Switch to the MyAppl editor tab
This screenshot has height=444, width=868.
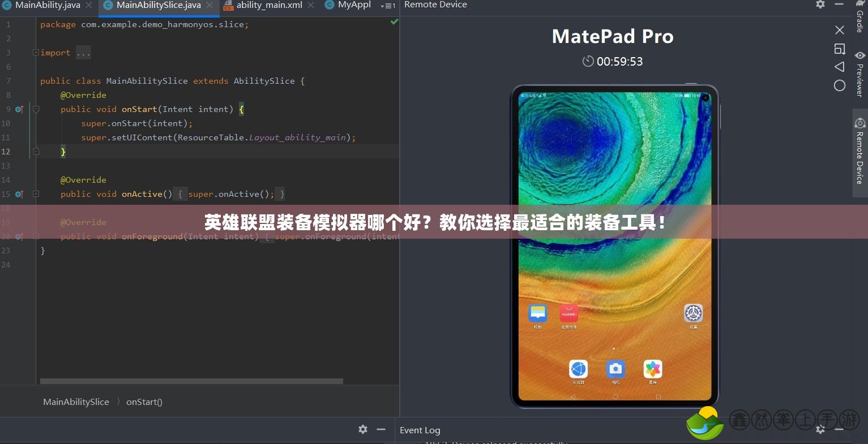coord(354,5)
